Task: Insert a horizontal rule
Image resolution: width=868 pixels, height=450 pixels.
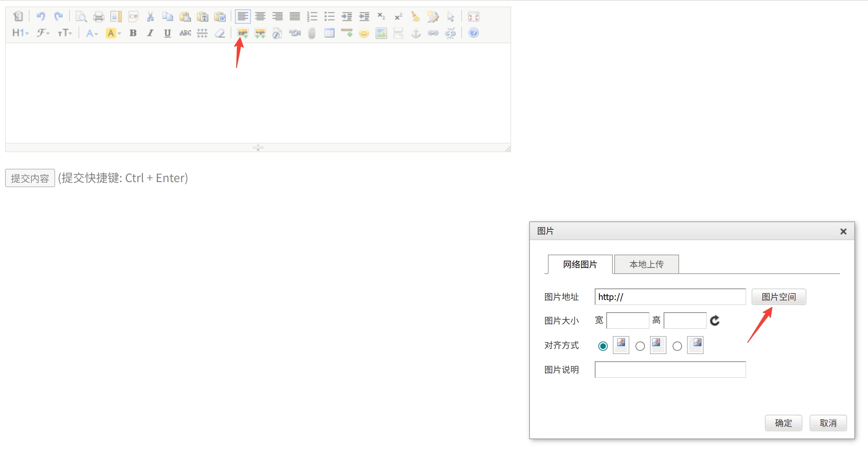Action: [347, 33]
